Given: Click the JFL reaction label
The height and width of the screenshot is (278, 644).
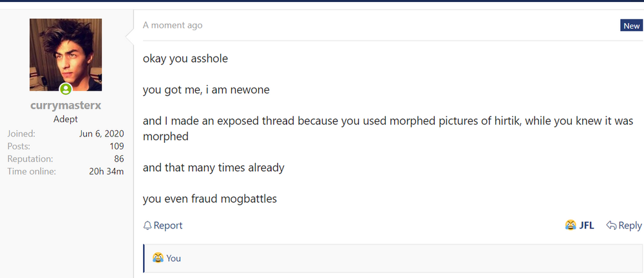Looking at the screenshot, I should pyautogui.click(x=587, y=225).
